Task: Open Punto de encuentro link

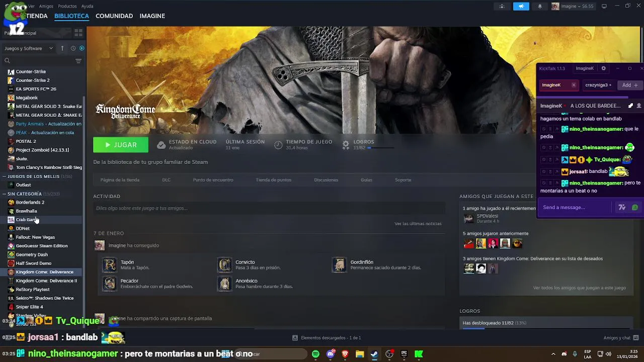Action: click(x=213, y=180)
